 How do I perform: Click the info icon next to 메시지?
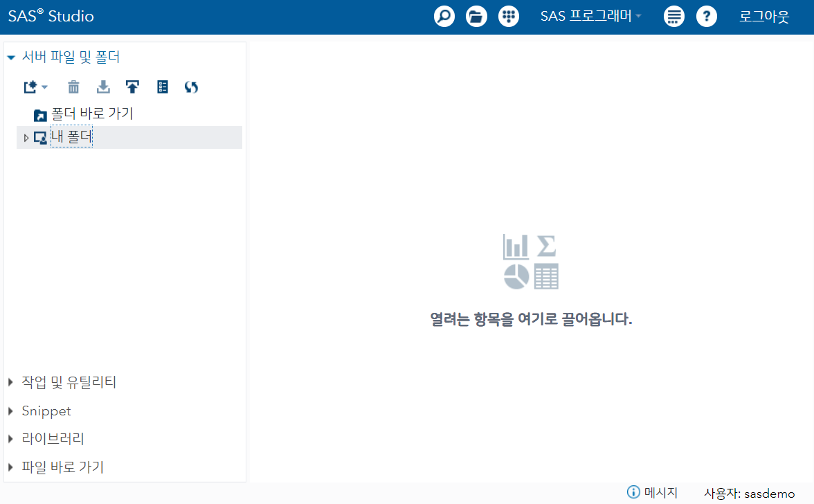633,492
